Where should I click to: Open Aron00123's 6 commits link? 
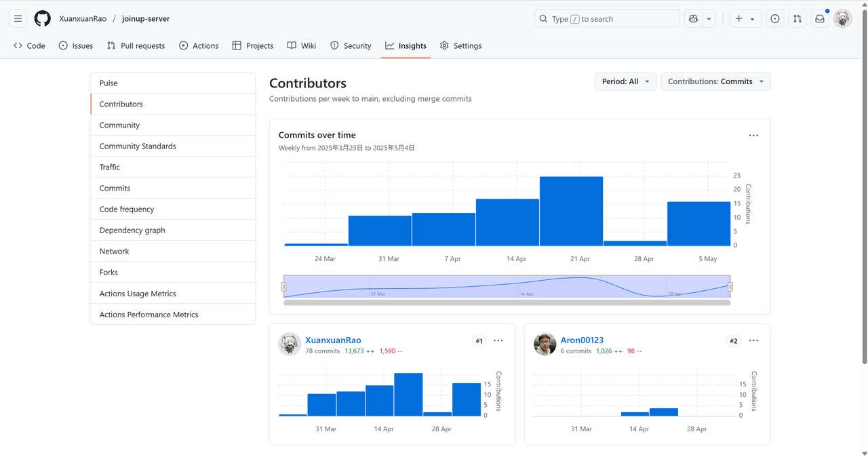click(x=576, y=351)
